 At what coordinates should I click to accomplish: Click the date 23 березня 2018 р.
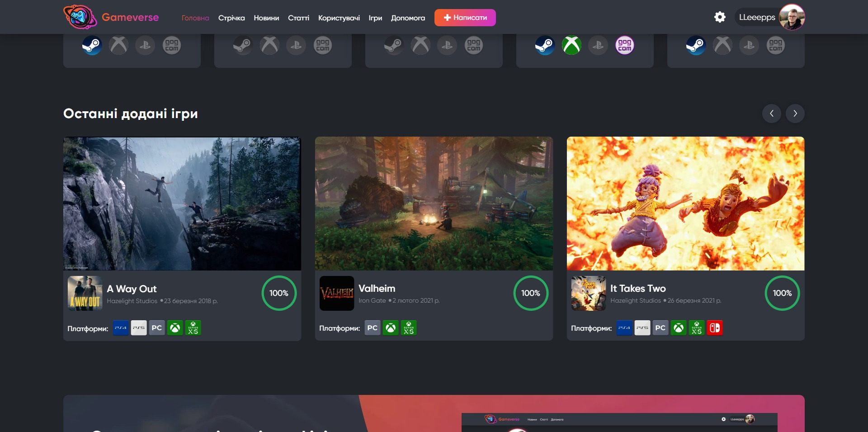[x=191, y=301]
